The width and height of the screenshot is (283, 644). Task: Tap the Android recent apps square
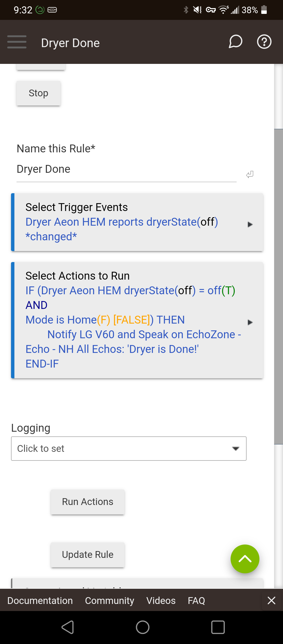218,627
